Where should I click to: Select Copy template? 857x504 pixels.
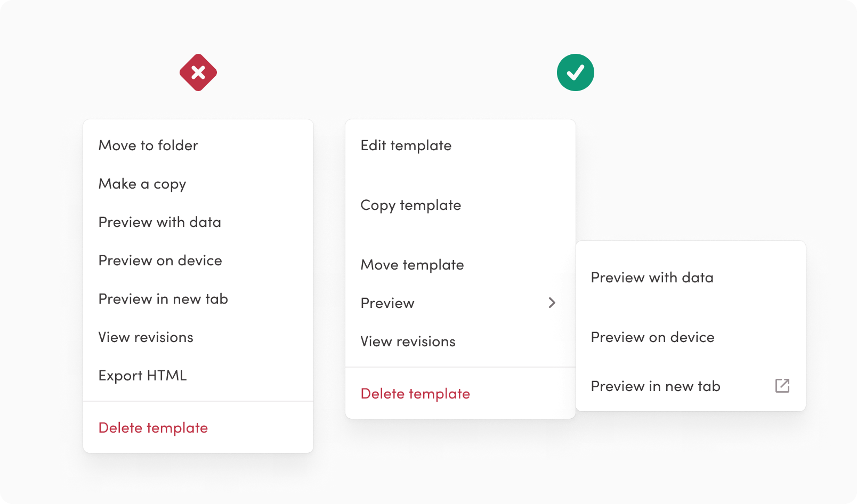click(410, 205)
